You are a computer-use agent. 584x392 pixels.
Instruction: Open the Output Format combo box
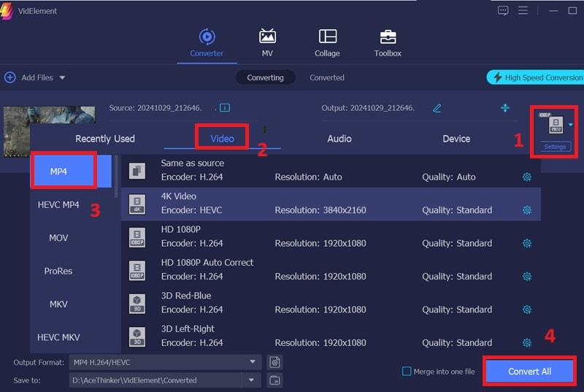coord(165,362)
